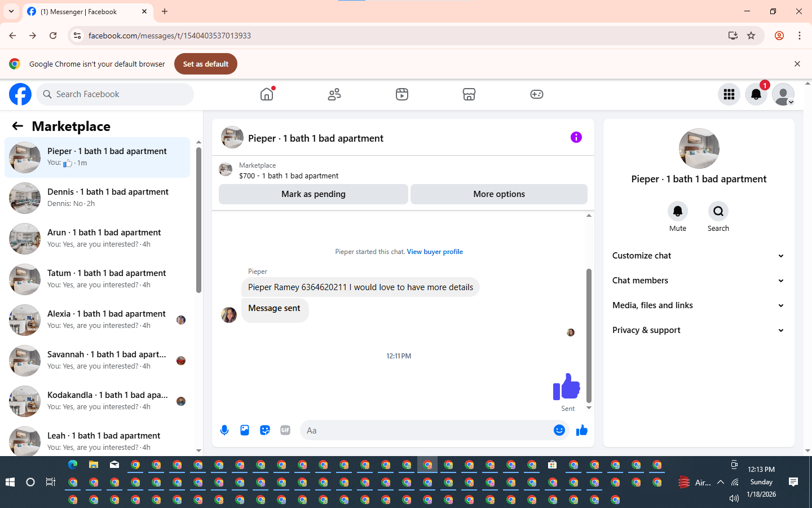812x508 pixels.
Task: Attach a photo file to the message
Action: coord(245,430)
